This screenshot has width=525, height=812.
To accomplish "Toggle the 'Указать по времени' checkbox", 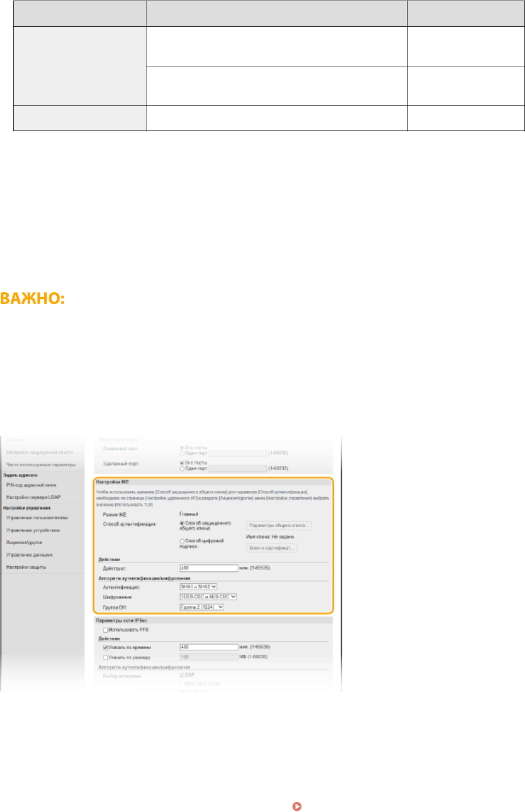I will point(105,647).
